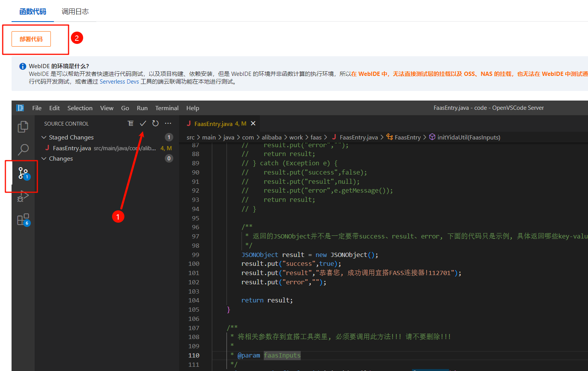Click Changes count badge 0

click(169, 158)
